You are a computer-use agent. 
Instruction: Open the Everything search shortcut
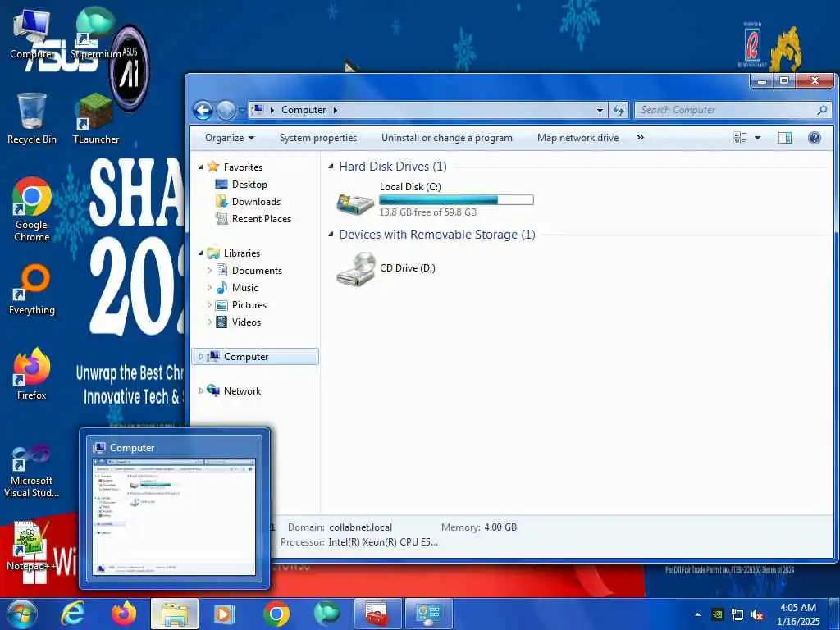click(32, 290)
